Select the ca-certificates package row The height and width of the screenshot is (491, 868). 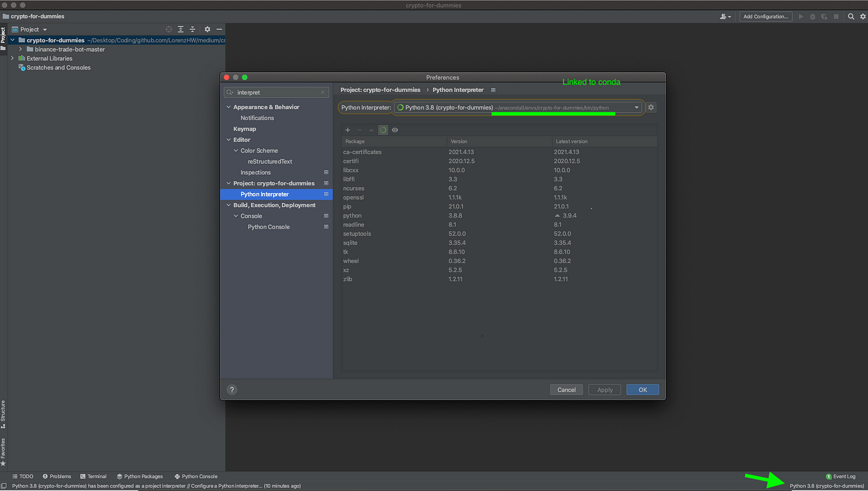coord(499,152)
